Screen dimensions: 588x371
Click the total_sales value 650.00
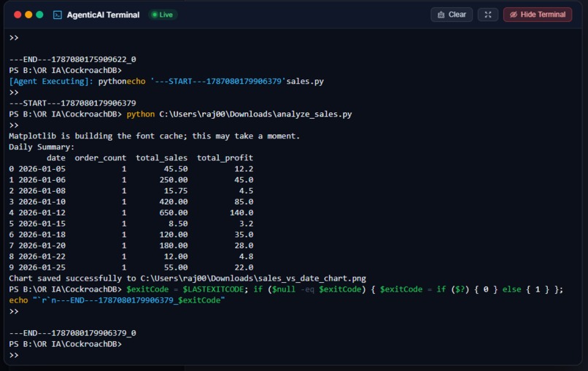[x=173, y=213]
